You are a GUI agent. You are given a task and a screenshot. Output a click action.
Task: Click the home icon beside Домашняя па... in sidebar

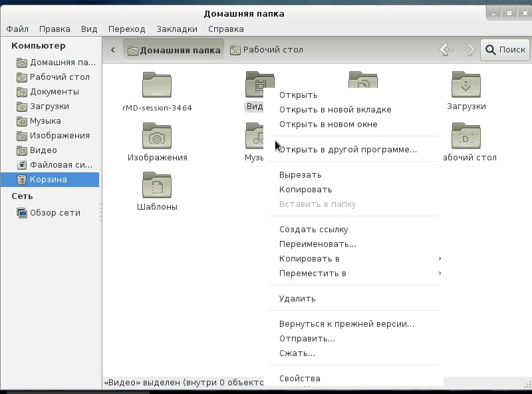(x=22, y=63)
